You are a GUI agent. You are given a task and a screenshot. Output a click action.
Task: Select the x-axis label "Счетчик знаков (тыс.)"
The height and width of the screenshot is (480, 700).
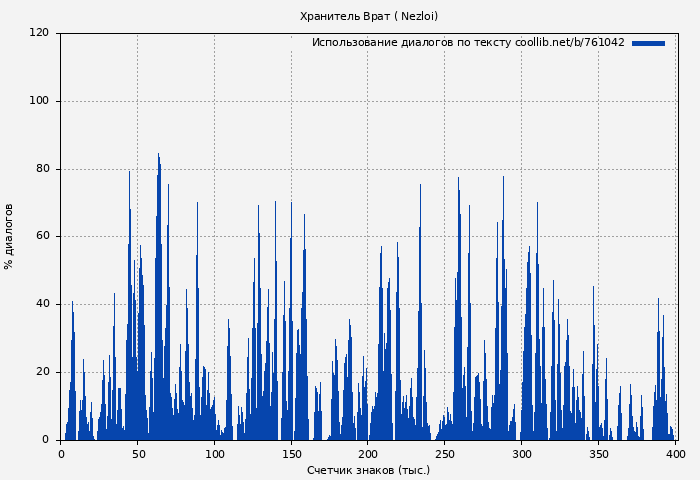[368, 470]
